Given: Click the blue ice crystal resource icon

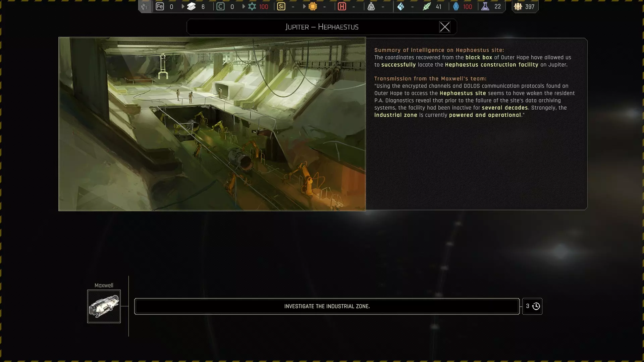Looking at the screenshot, I should pyautogui.click(x=400, y=6).
